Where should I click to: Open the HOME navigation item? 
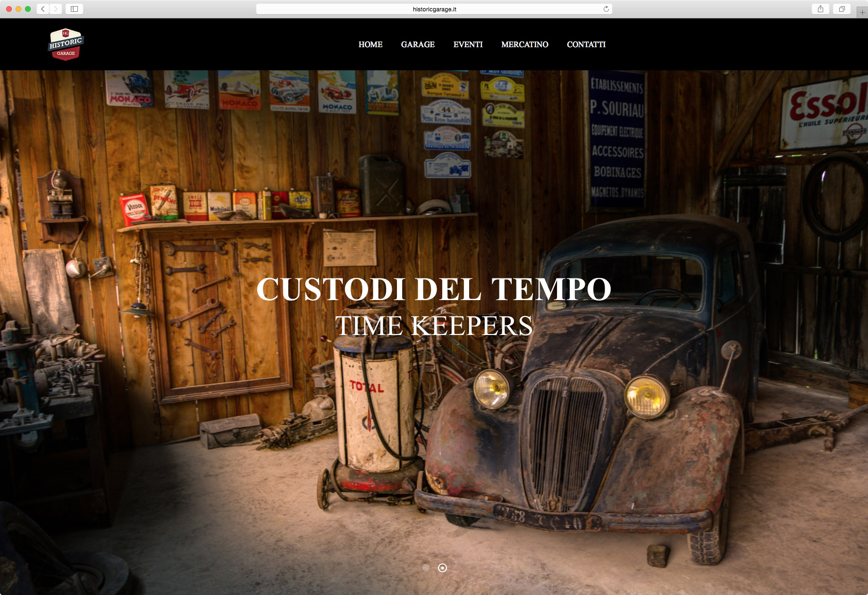(370, 44)
